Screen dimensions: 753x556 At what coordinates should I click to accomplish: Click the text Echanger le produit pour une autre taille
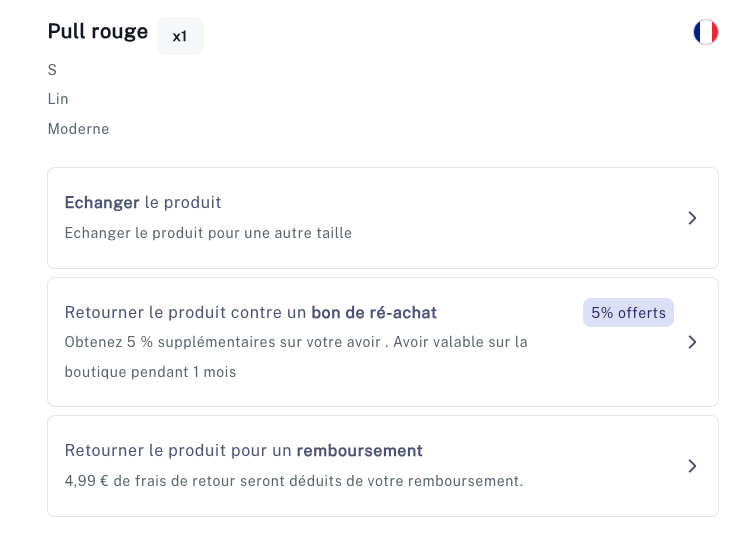point(208,233)
